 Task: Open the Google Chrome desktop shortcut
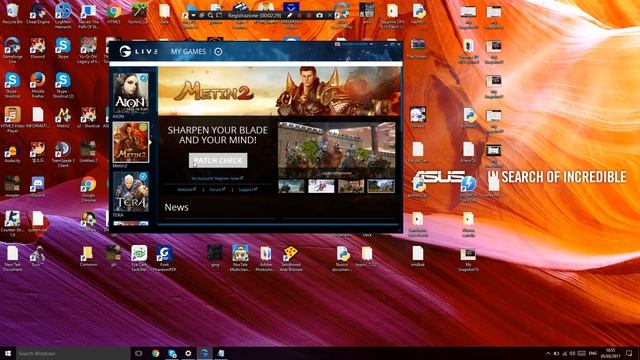(88, 189)
